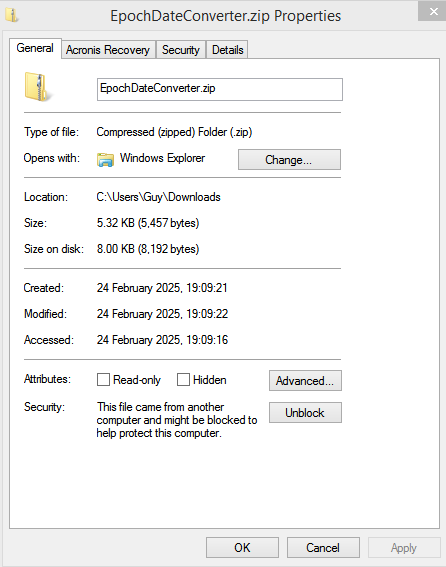Click the Created date value text
446x567 pixels.
[x=162, y=288]
